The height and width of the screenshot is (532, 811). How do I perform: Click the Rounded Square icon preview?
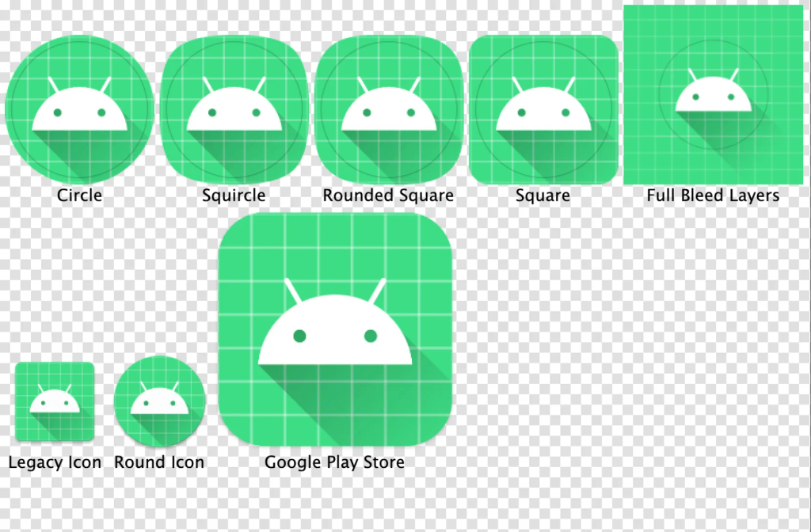pos(389,109)
